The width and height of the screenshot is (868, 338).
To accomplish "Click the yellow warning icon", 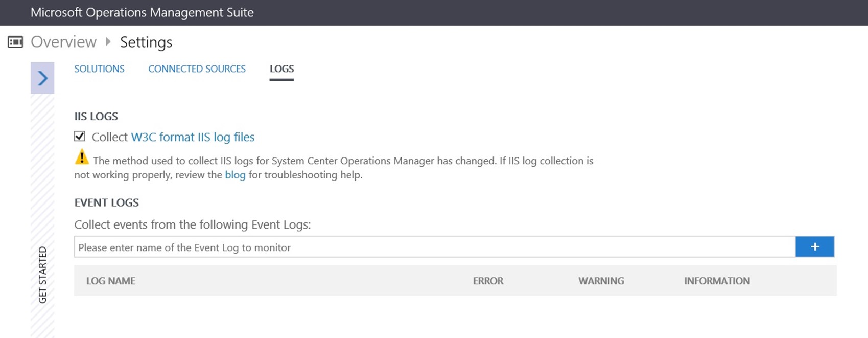I will point(82,157).
